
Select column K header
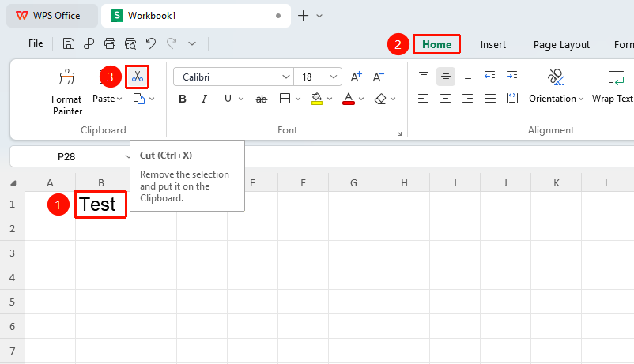[556, 183]
